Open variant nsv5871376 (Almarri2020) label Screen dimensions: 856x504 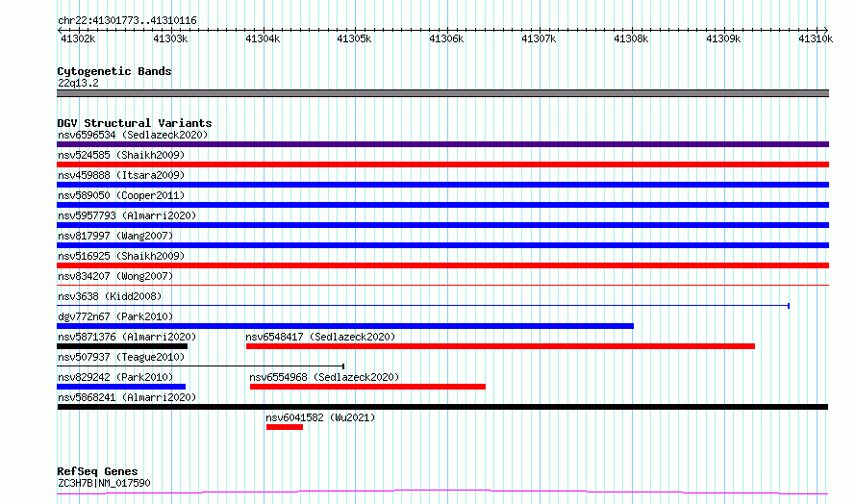tap(127, 337)
